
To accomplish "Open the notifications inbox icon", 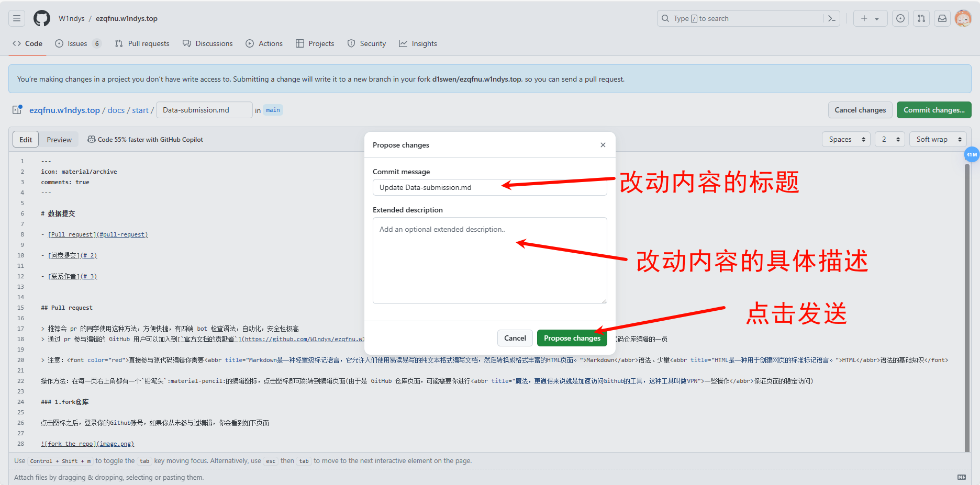I will 942,18.
